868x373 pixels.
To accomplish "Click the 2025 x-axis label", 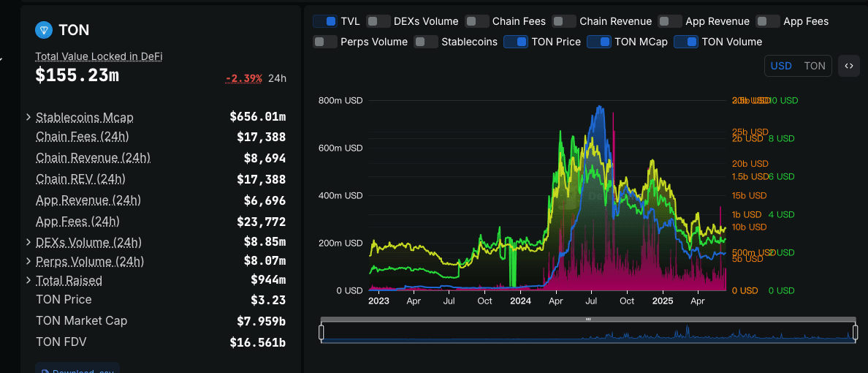I will (663, 301).
